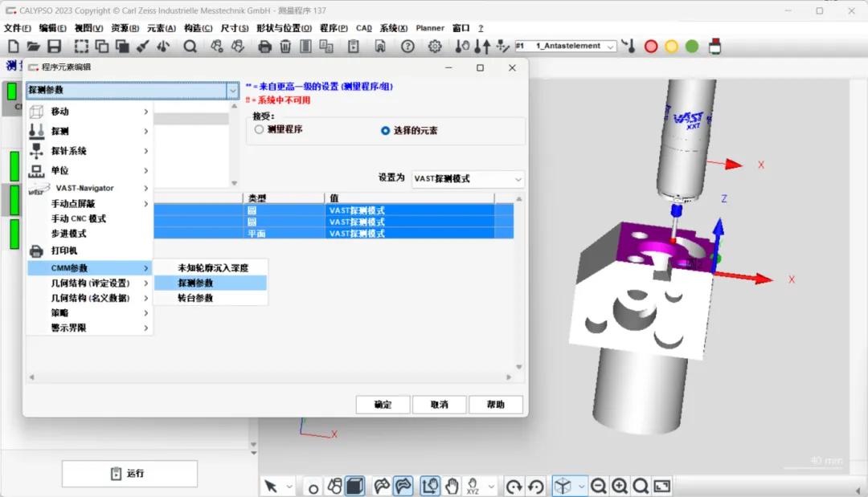868x497 pixels.
Task: Open help with the question mark icon
Action: tap(407, 47)
